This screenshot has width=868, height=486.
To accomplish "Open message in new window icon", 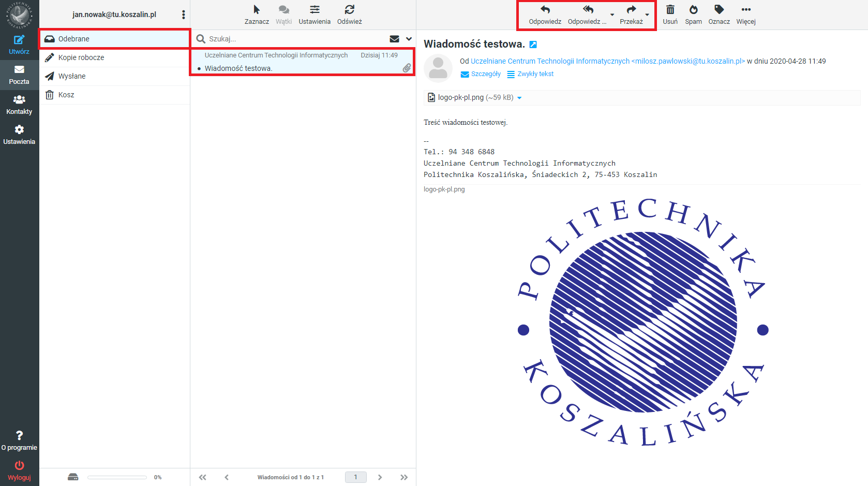I will [x=533, y=45].
